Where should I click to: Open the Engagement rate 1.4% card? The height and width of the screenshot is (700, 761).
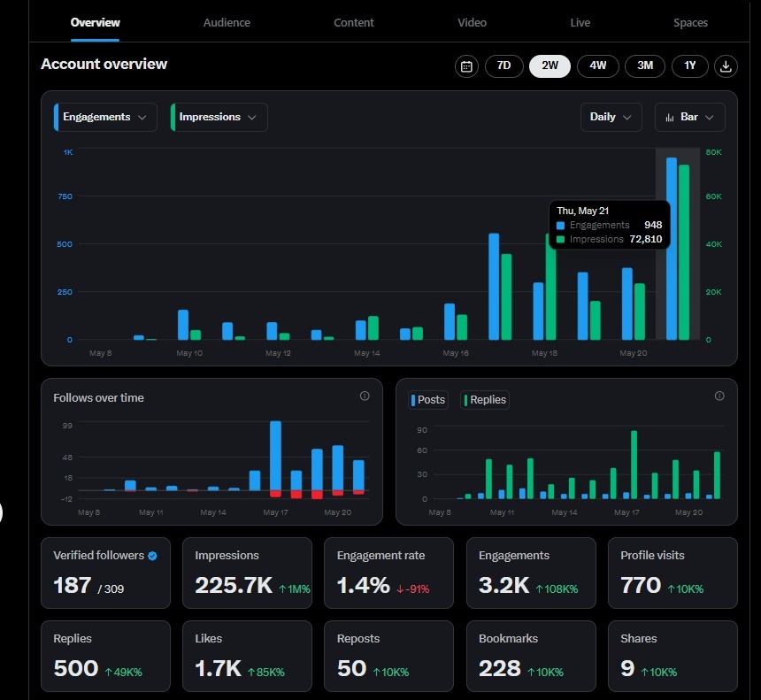tap(388, 573)
